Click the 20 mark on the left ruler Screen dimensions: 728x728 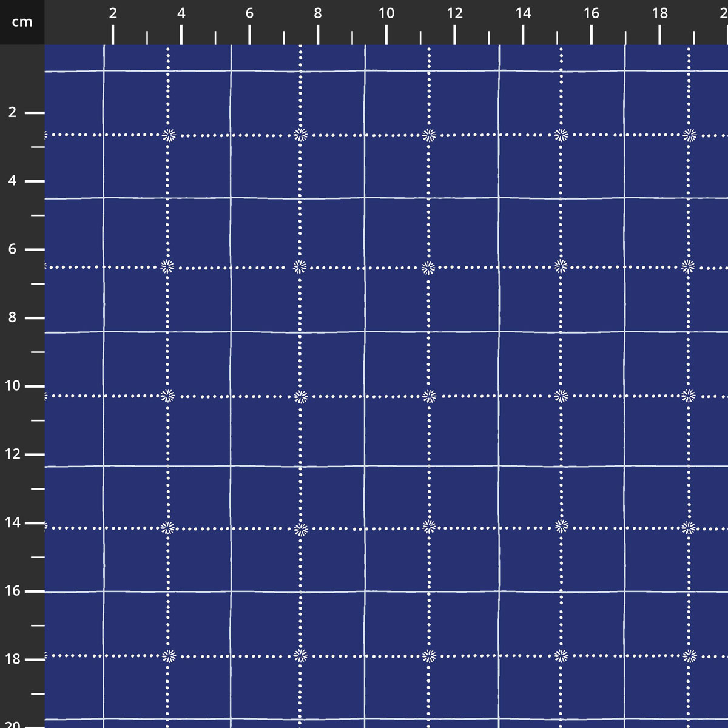click(x=13, y=724)
